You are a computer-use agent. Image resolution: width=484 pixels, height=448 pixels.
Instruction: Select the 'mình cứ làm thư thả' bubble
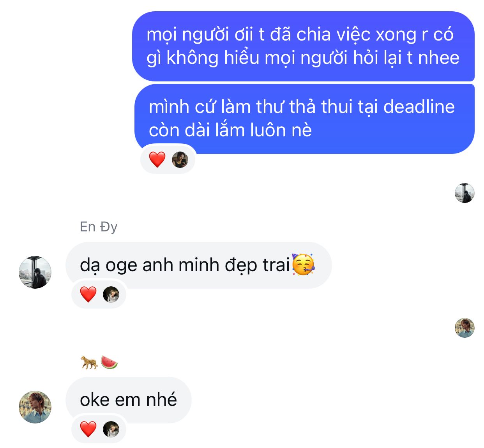click(x=304, y=119)
